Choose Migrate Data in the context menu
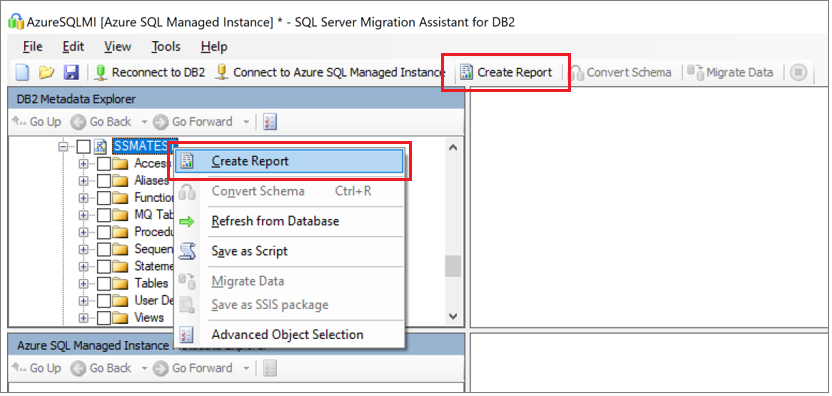 coord(289,281)
